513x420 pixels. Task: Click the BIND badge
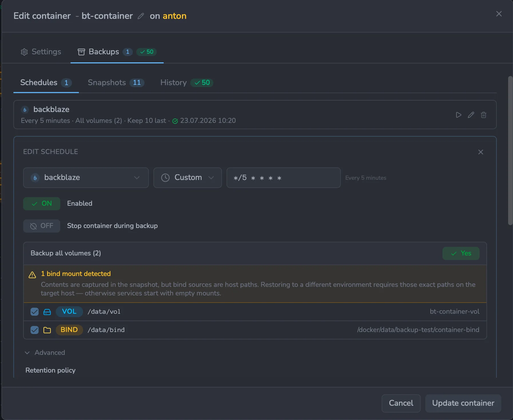click(69, 330)
